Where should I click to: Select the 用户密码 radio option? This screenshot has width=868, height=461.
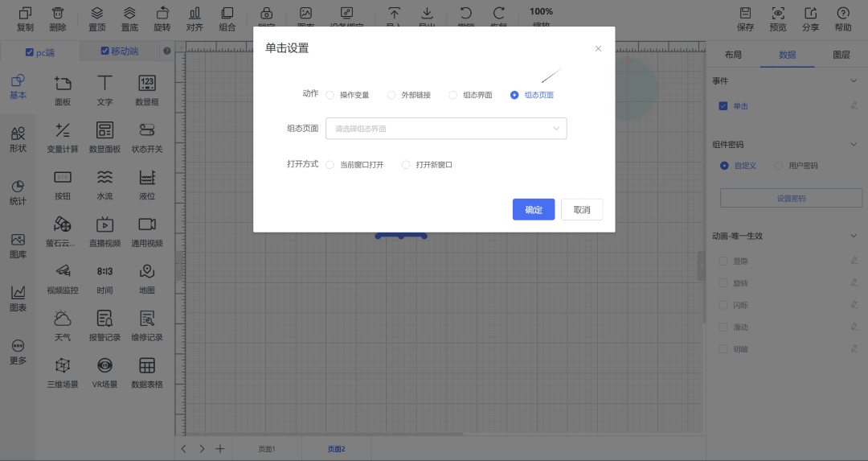tap(779, 166)
